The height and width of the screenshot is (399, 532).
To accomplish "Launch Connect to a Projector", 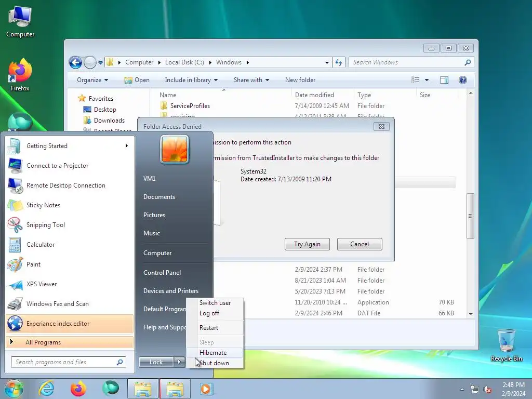I will [69, 166].
